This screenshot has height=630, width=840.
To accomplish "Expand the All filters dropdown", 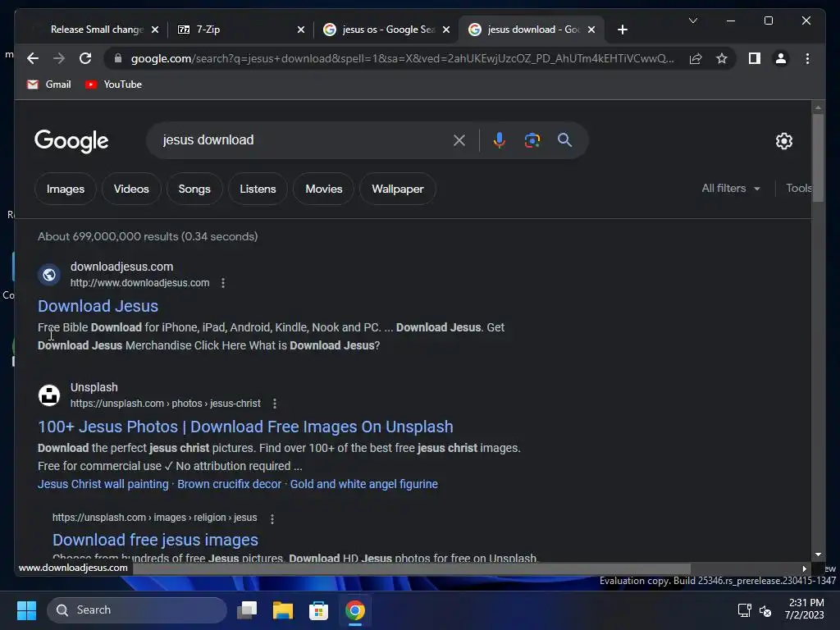I will [x=731, y=189].
